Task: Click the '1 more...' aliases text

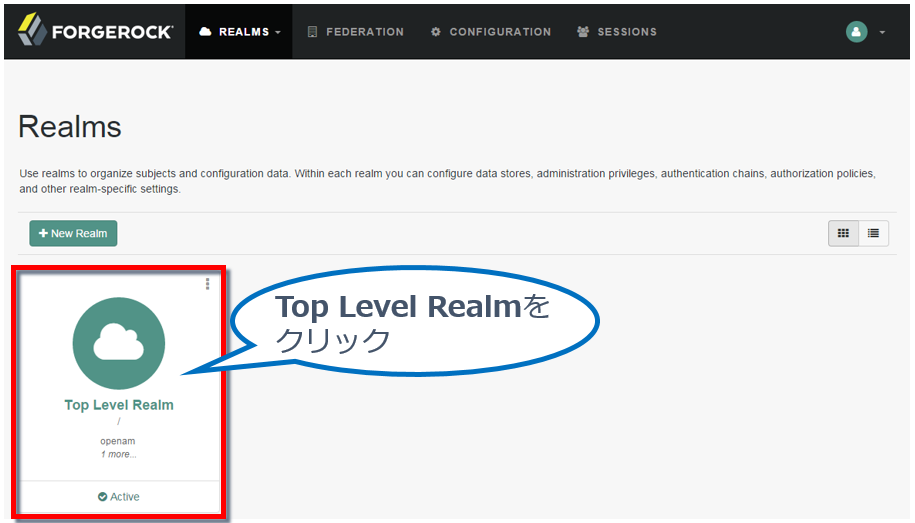Action: click(x=118, y=454)
